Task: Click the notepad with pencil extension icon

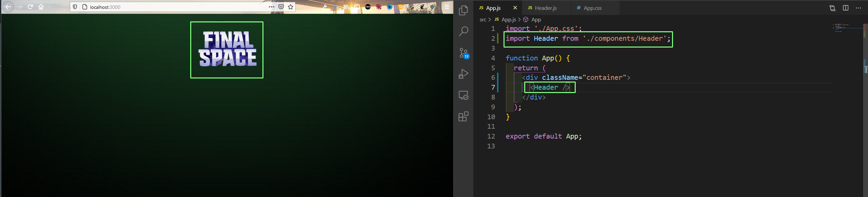Action: [411, 7]
